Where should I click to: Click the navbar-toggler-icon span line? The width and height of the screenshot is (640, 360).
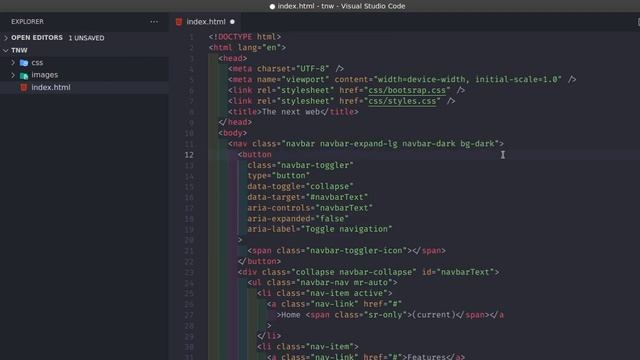347,250
